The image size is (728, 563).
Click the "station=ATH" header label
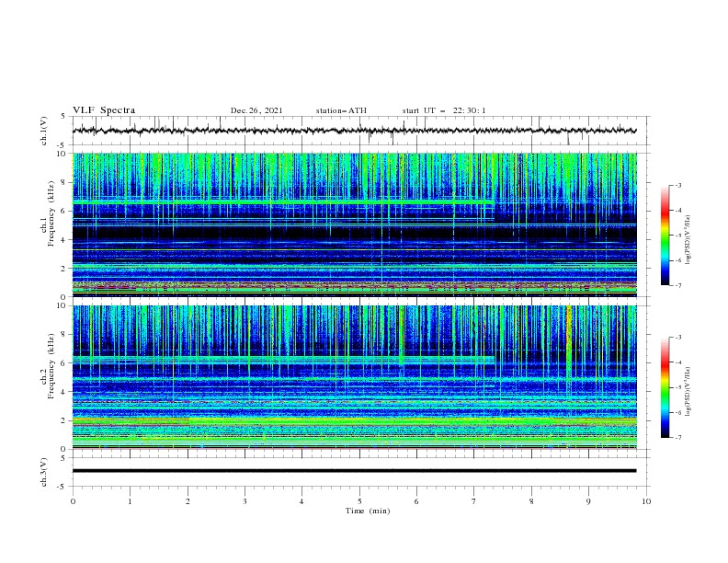click(x=341, y=110)
